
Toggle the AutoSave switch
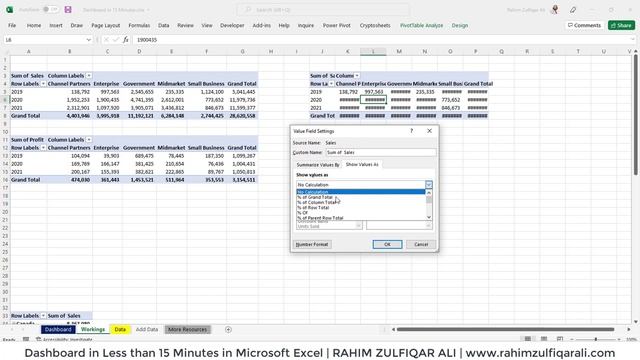[50, 9]
